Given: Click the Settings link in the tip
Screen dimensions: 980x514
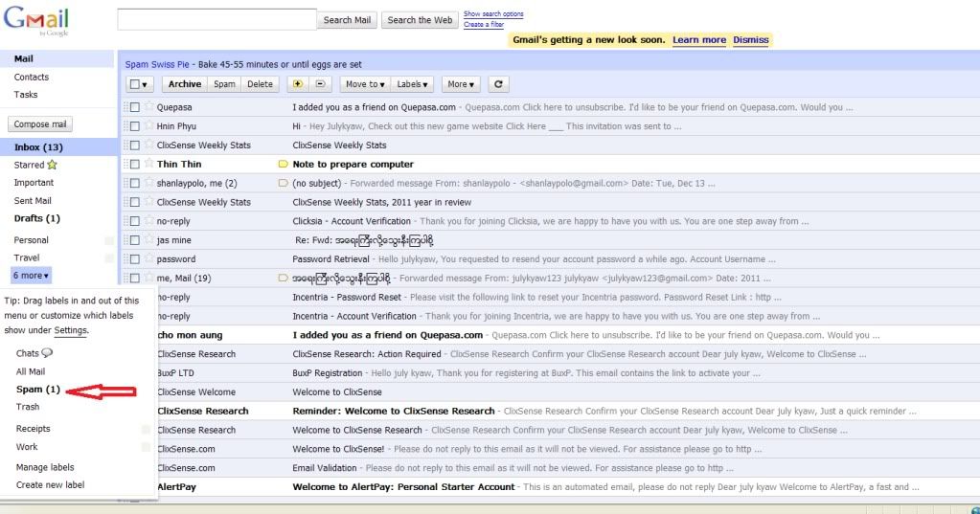Looking at the screenshot, I should [x=70, y=330].
